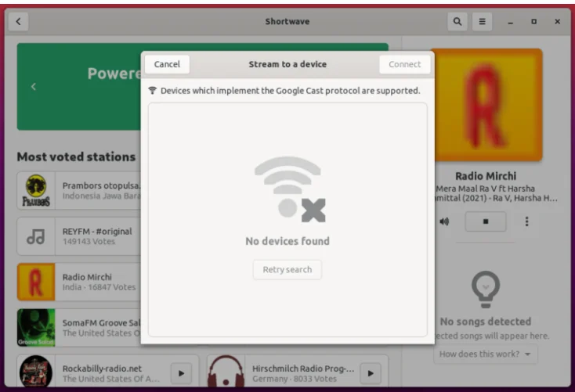Open the search magnifier icon
Screen dimensions: 575x392
coord(457,22)
